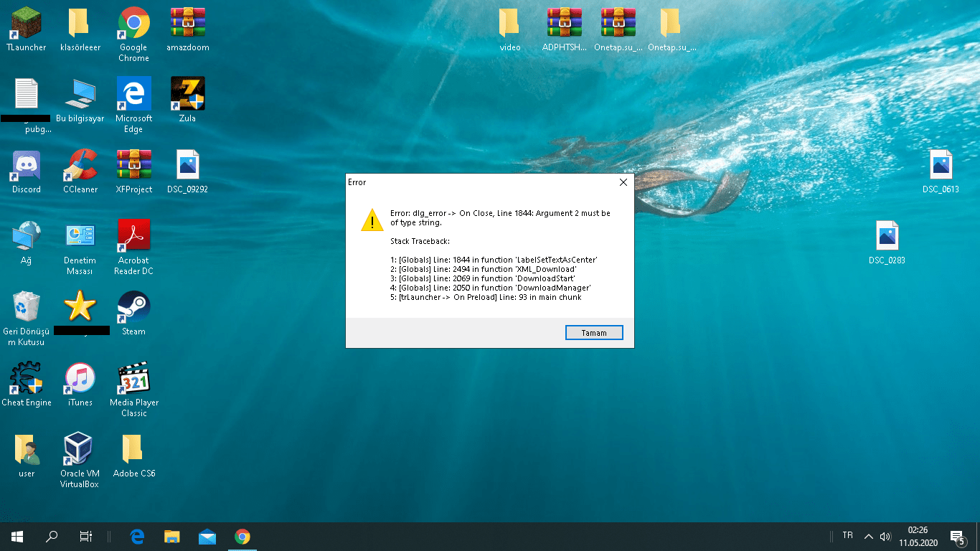
Task: Show hidden system tray icons
Action: coord(869,537)
